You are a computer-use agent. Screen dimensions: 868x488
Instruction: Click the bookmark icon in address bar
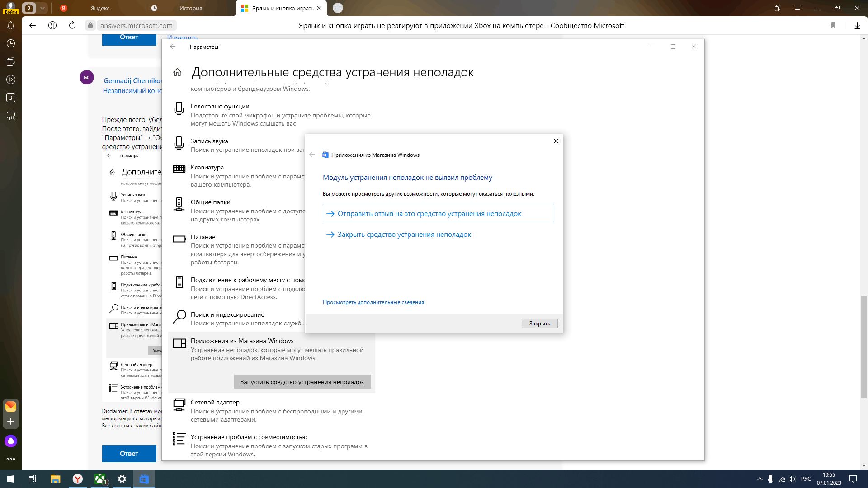point(833,25)
